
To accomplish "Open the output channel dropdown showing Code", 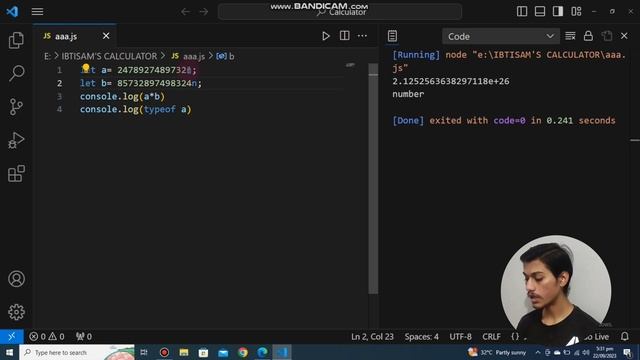I will tap(500, 36).
